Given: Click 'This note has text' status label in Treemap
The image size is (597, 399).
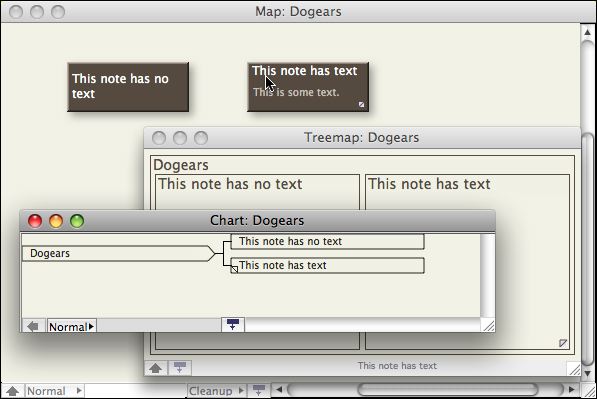Looking at the screenshot, I should pos(397,366).
